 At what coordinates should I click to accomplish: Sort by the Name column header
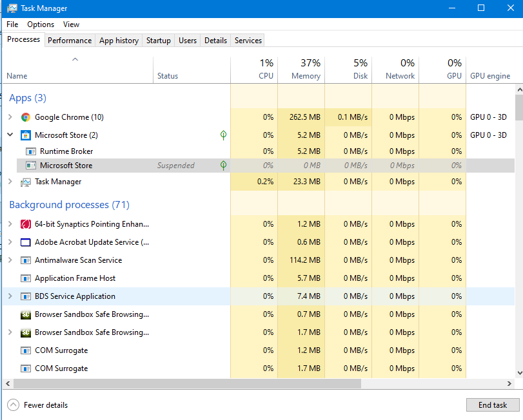coord(78,70)
